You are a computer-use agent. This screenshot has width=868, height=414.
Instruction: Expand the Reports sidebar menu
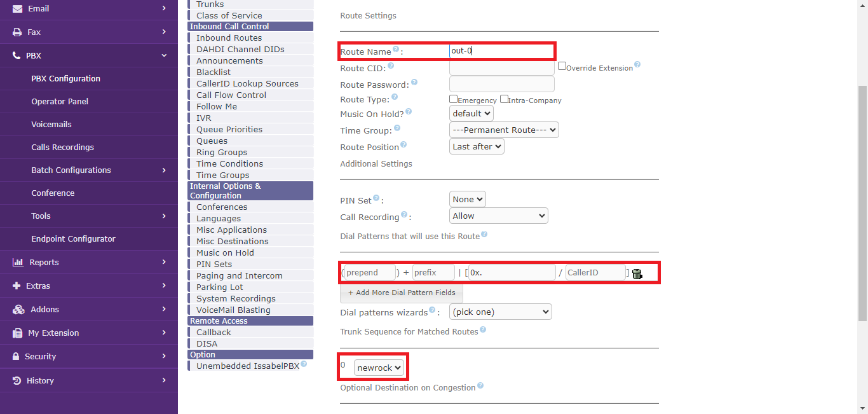coord(89,262)
